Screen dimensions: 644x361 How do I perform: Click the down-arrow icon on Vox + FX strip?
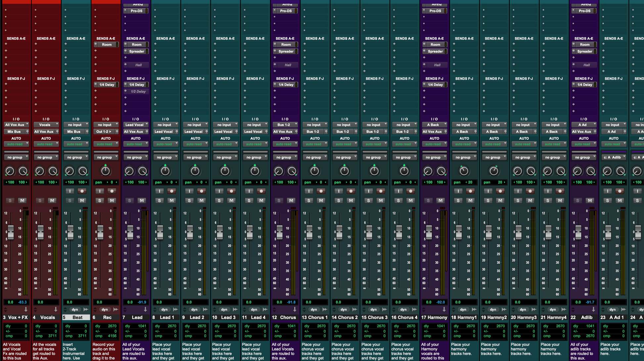pyautogui.click(x=26, y=309)
